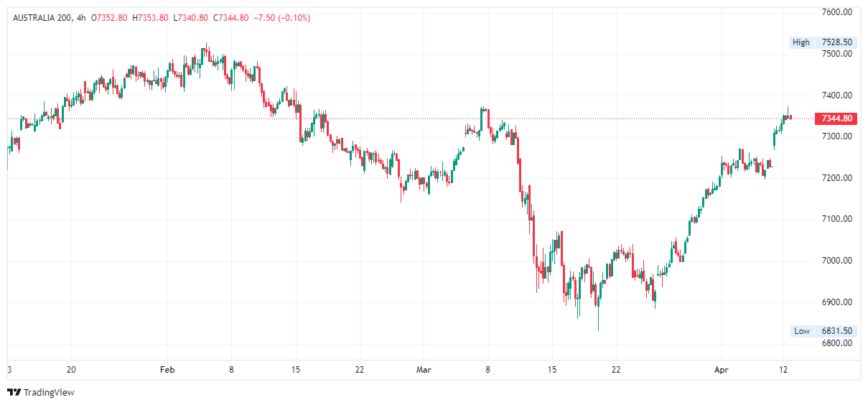Click the Apr label on time axis
This screenshot has width=868, height=405.
pos(722,370)
